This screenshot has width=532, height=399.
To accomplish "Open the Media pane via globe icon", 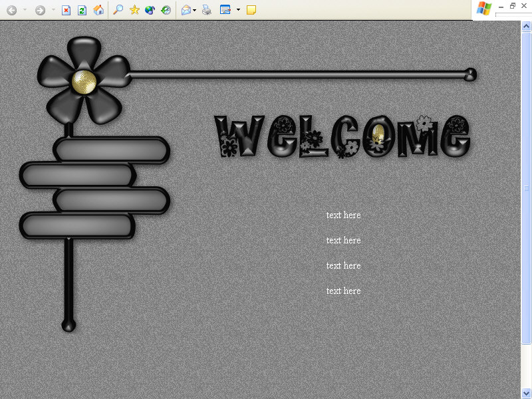I will tap(150, 10).
